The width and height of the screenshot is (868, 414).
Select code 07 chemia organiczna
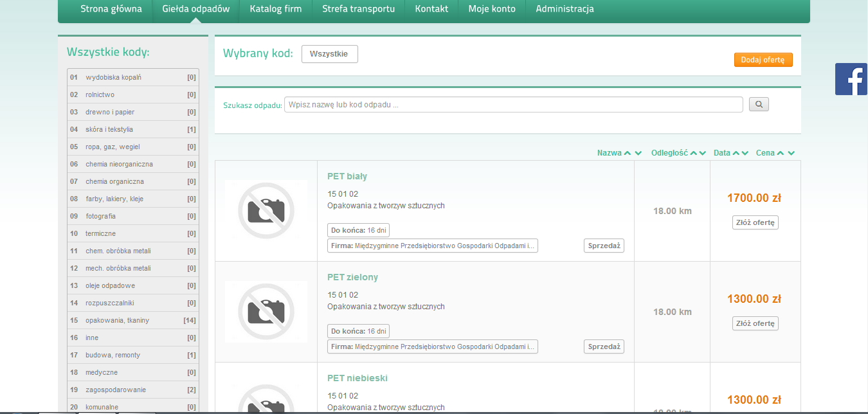(x=133, y=181)
